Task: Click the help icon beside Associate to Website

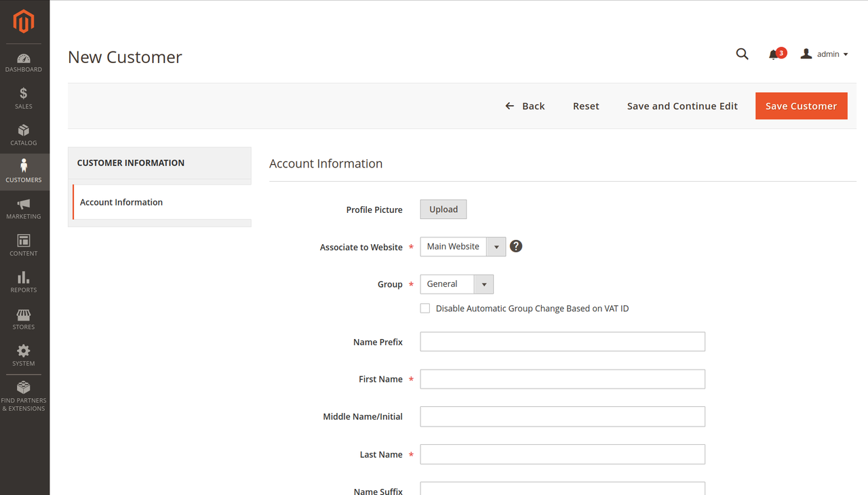Action: click(515, 246)
